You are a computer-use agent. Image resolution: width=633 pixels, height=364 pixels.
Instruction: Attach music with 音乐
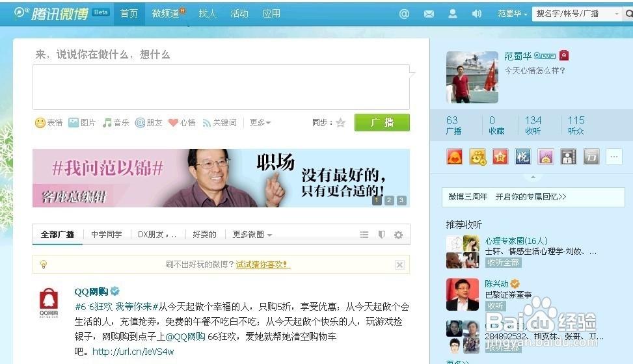tap(116, 123)
